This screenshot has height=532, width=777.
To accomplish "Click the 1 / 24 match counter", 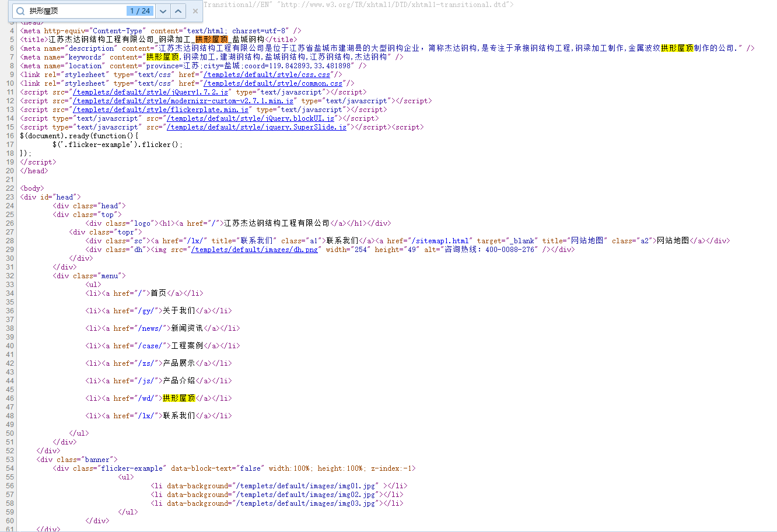I will (140, 11).
